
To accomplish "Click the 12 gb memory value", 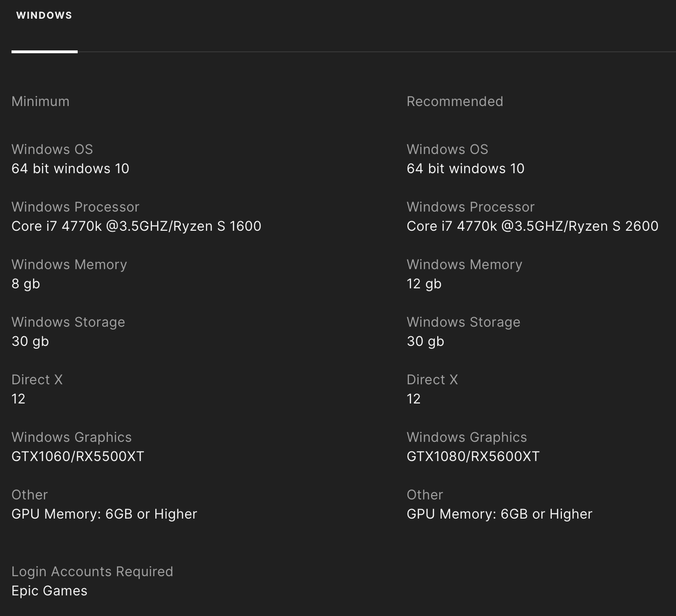I will tap(424, 284).
